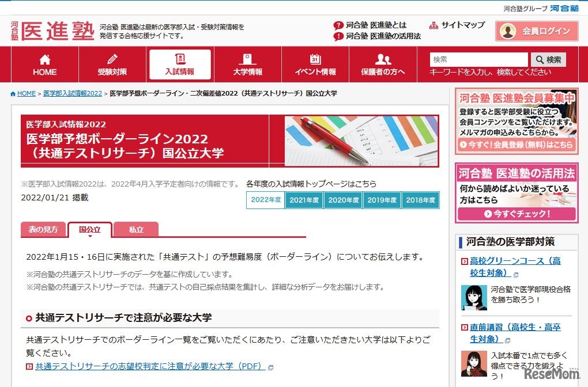Viewport: 588px width, 387px height.
Task: Switch to the 表の見方 tab
Action: pyautogui.click(x=43, y=230)
